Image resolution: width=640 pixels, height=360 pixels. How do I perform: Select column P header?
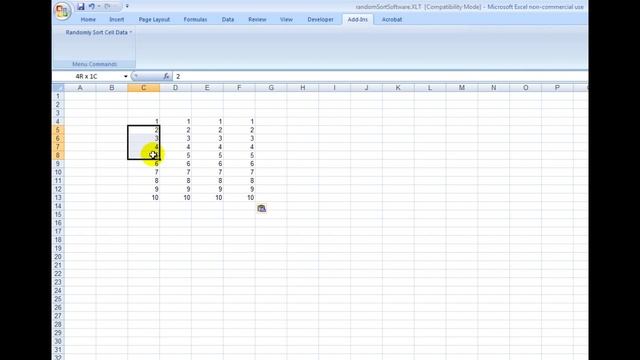point(557,88)
